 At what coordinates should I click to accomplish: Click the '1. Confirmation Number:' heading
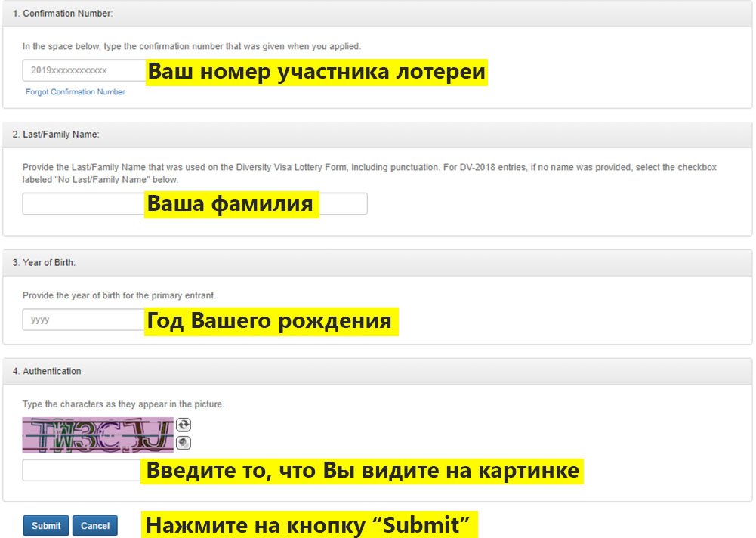[x=63, y=14]
